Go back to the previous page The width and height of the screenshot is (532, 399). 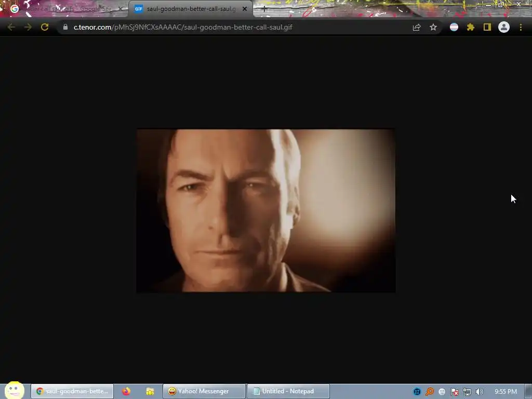click(x=11, y=27)
